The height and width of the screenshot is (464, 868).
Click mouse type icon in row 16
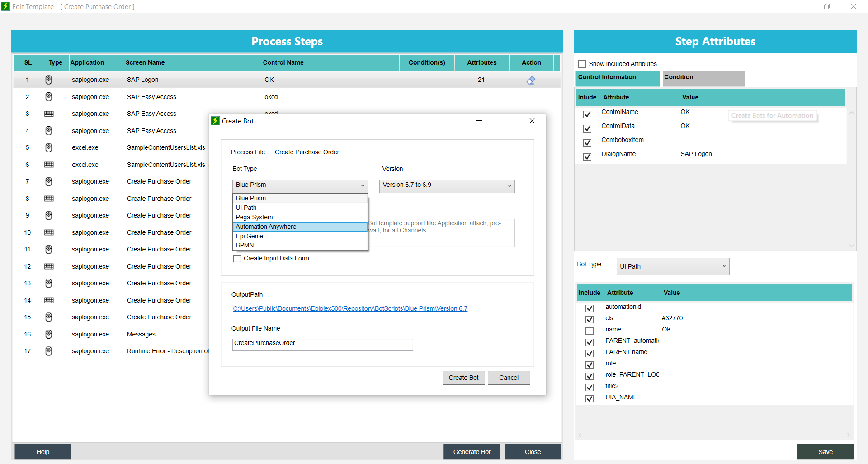pyautogui.click(x=49, y=334)
